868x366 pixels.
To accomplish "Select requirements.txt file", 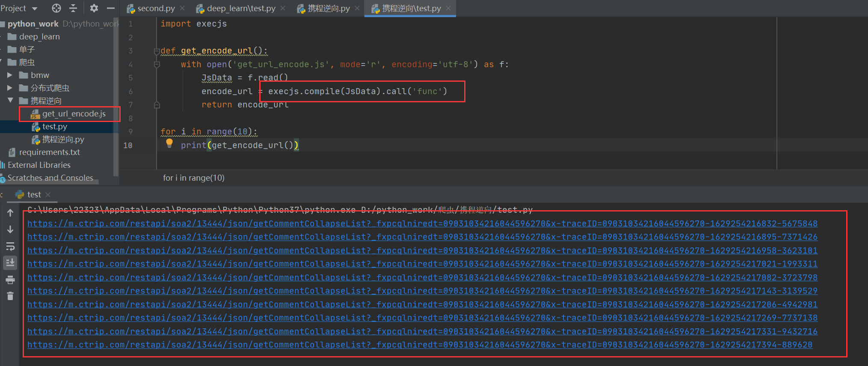I will pos(49,152).
